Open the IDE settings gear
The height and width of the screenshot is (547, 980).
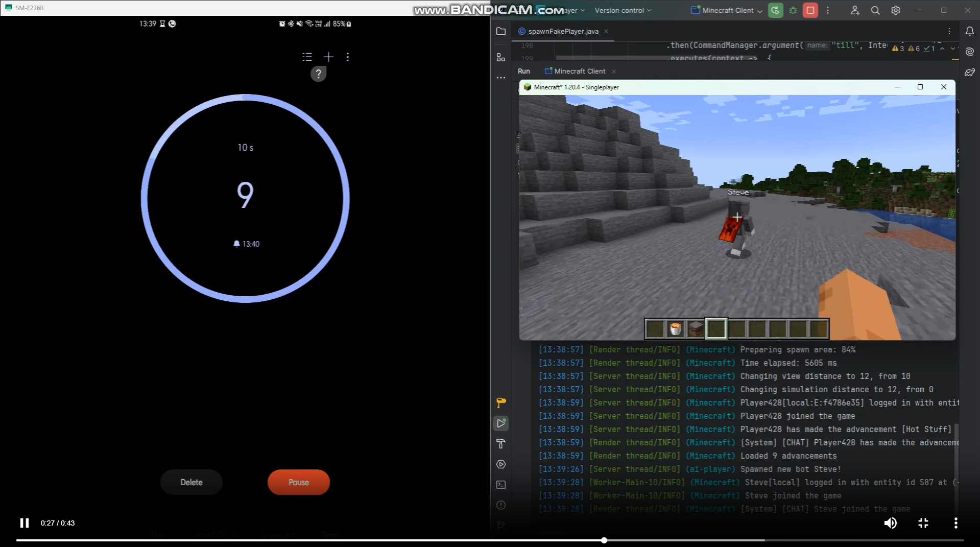[x=895, y=10]
